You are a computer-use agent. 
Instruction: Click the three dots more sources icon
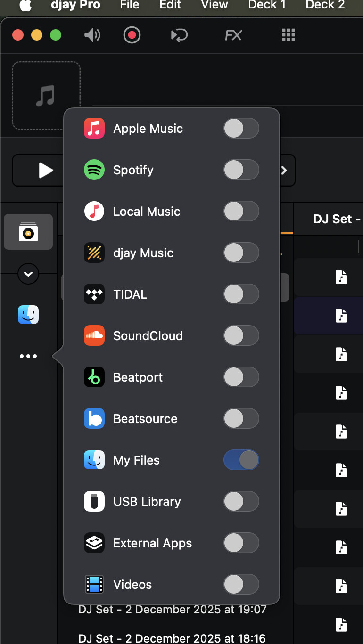point(28,356)
